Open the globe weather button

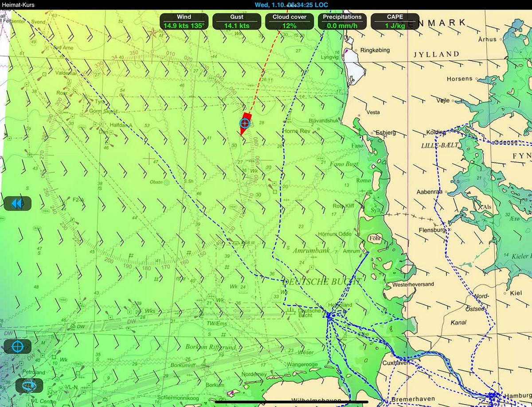click(x=29, y=385)
